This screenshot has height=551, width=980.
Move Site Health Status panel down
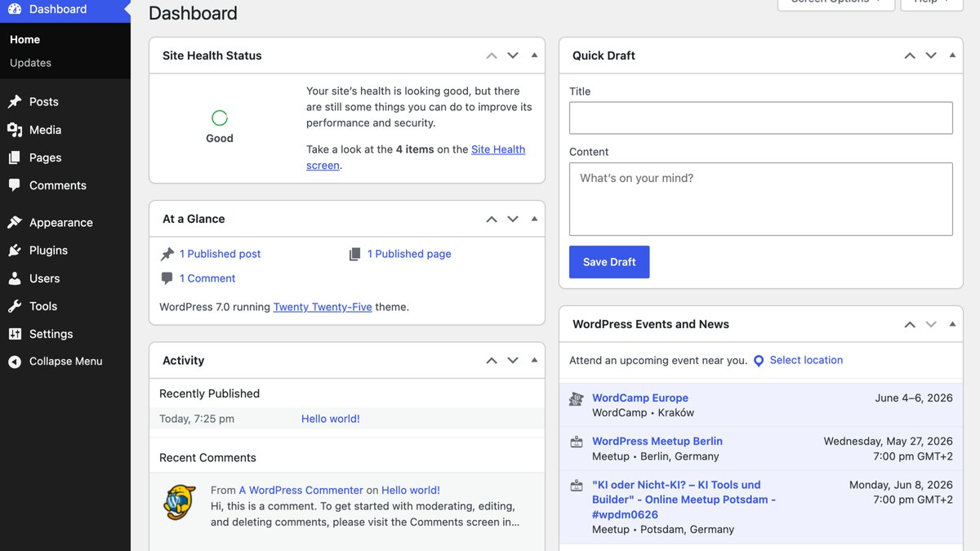tap(513, 56)
